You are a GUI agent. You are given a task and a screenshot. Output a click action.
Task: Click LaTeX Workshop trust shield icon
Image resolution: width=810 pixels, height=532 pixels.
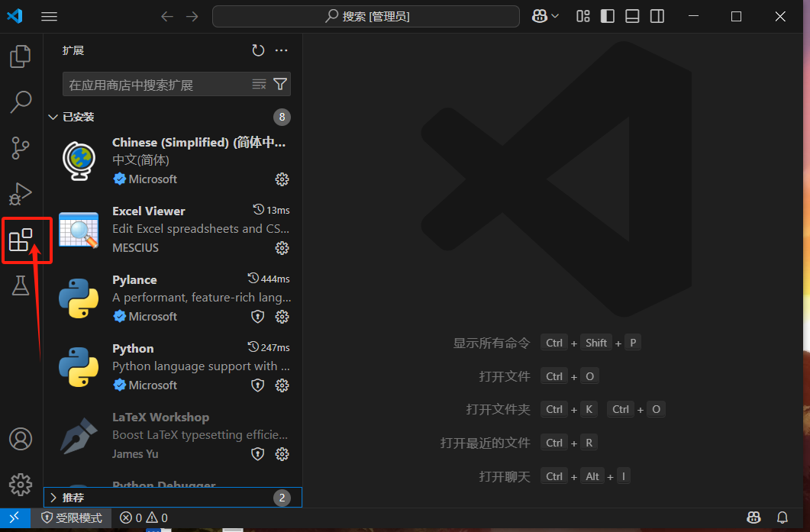[258, 454]
